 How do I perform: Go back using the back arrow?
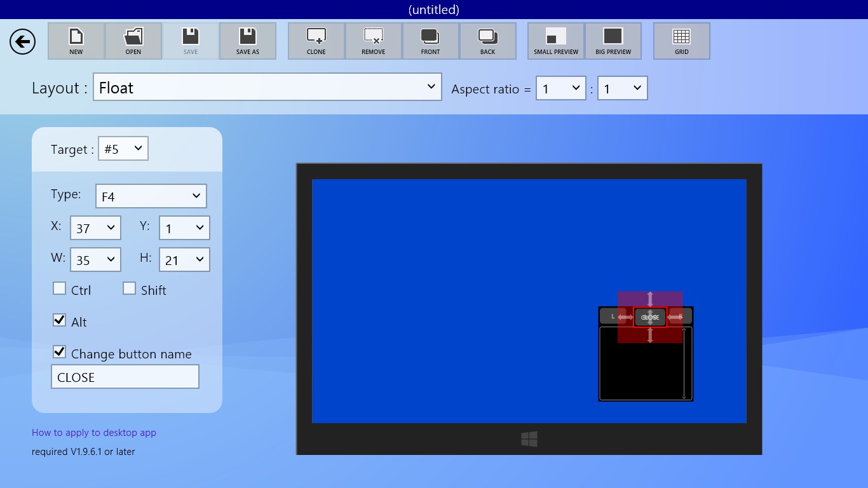22,42
